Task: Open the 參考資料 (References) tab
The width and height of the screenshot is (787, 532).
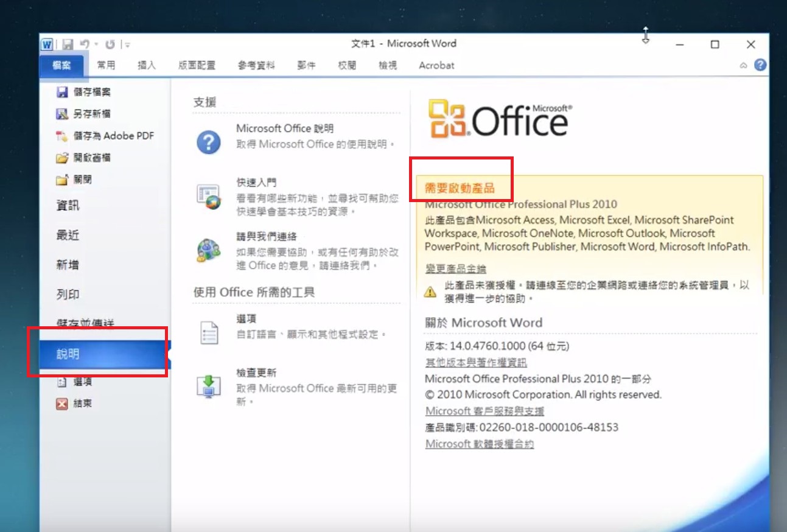Action: [x=256, y=66]
